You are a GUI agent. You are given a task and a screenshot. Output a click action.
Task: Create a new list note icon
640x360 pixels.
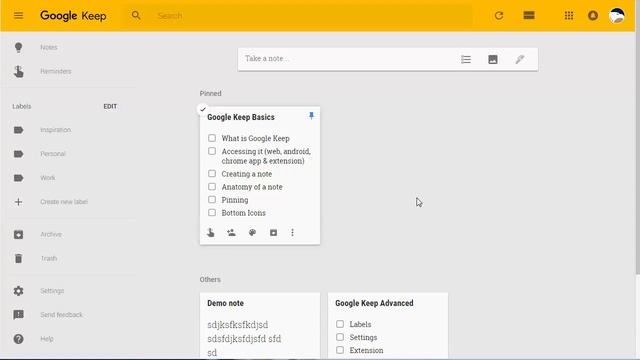466,60
